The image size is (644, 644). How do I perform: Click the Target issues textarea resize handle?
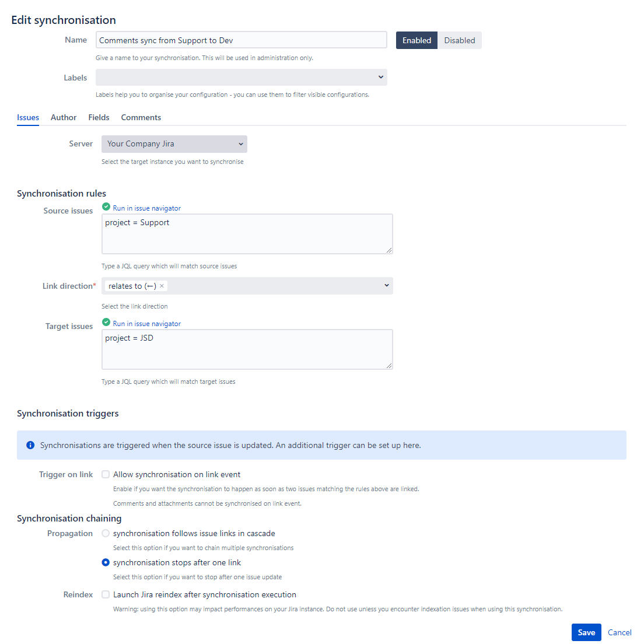pos(389,366)
